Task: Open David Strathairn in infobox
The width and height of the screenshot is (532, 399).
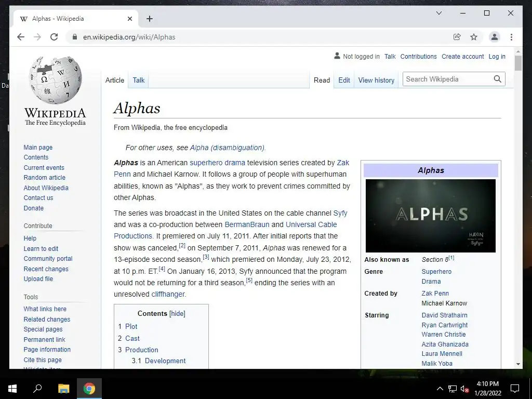Action: [444, 315]
